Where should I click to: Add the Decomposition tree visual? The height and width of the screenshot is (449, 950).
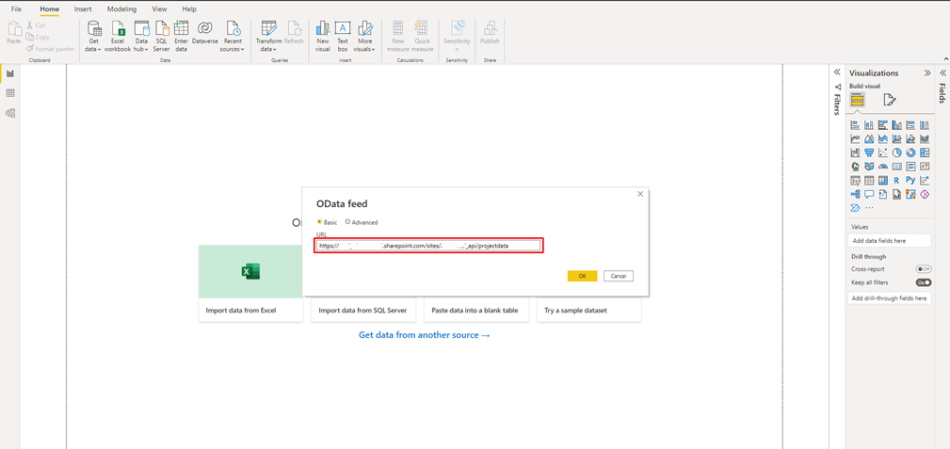click(855, 194)
